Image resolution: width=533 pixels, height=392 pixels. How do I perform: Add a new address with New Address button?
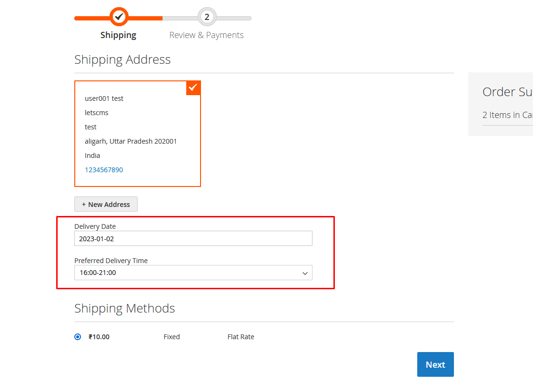pos(106,204)
